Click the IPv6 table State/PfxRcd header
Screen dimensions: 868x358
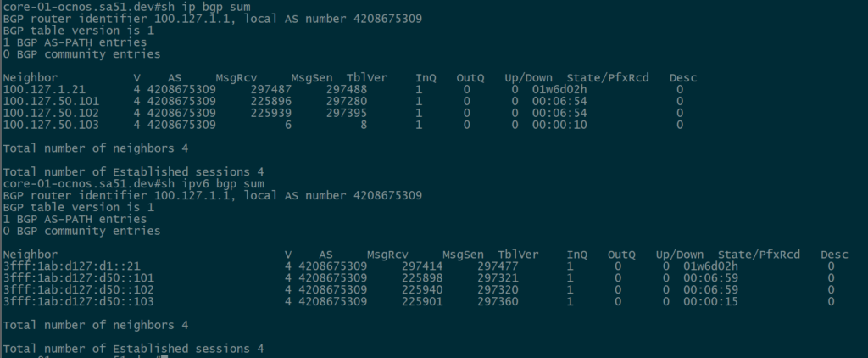tap(759, 255)
